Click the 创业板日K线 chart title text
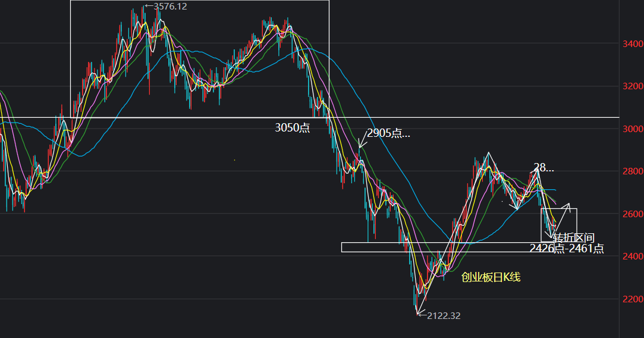This screenshot has width=644, height=338. [x=491, y=277]
